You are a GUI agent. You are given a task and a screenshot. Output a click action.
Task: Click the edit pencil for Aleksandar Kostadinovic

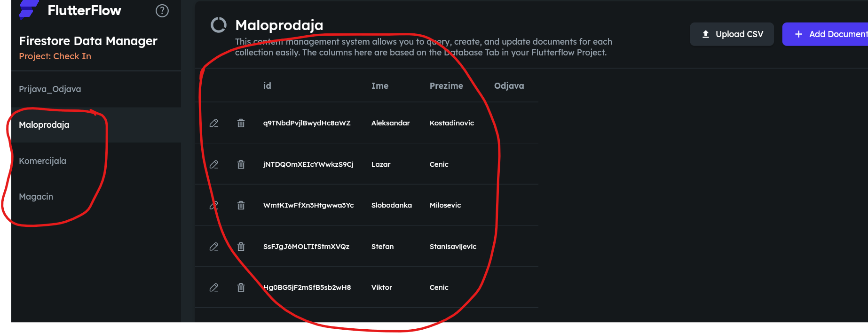(214, 123)
